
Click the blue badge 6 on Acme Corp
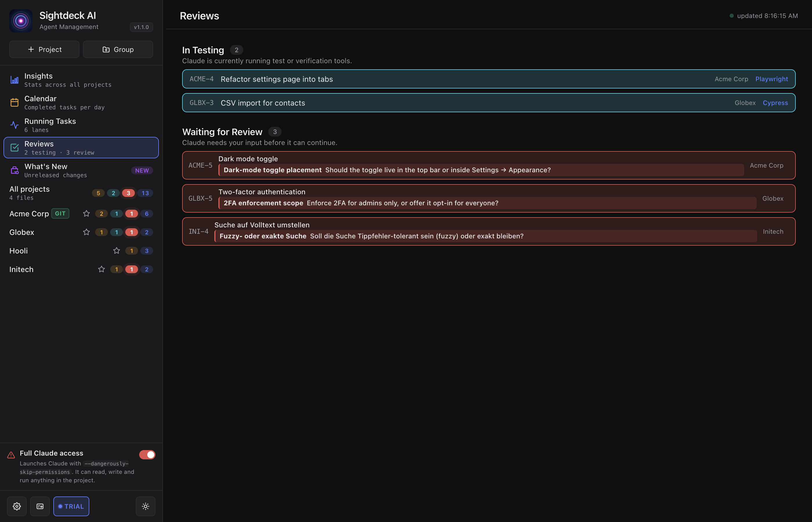147,213
